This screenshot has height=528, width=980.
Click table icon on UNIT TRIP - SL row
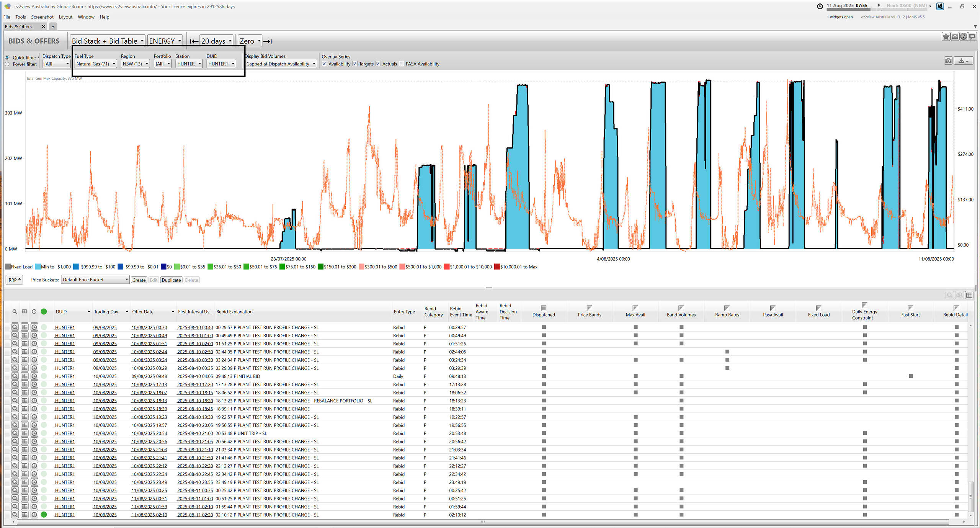pyautogui.click(x=24, y=433)
